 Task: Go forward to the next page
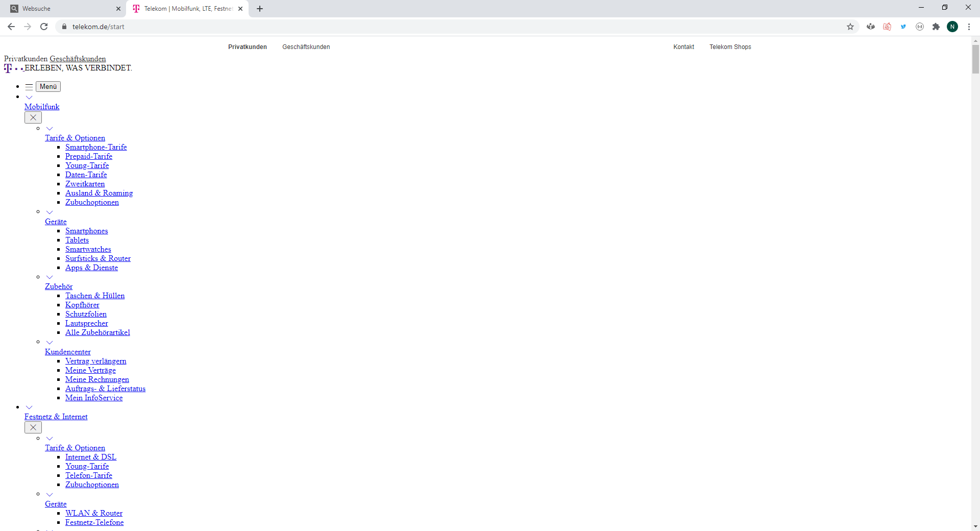(x=28, y=27)
